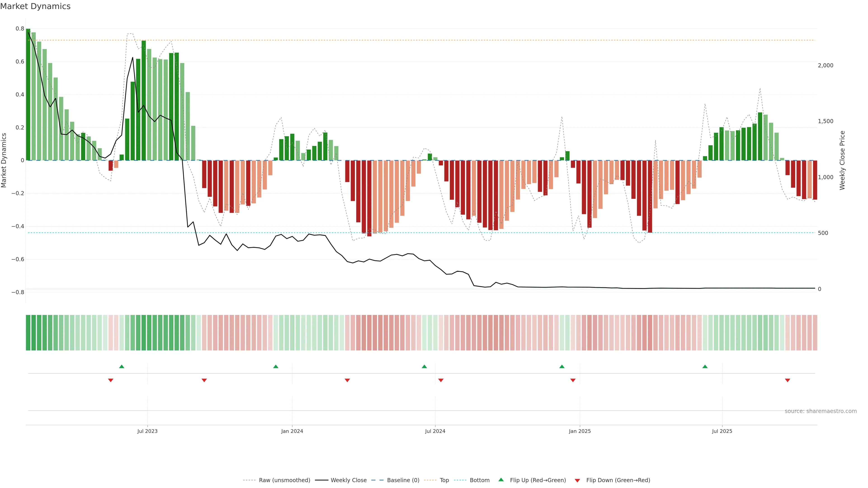Click the last red Flip Down marker on the right
Image resolution: width=868 pixels, height=488 pixels.
(788, 380)
